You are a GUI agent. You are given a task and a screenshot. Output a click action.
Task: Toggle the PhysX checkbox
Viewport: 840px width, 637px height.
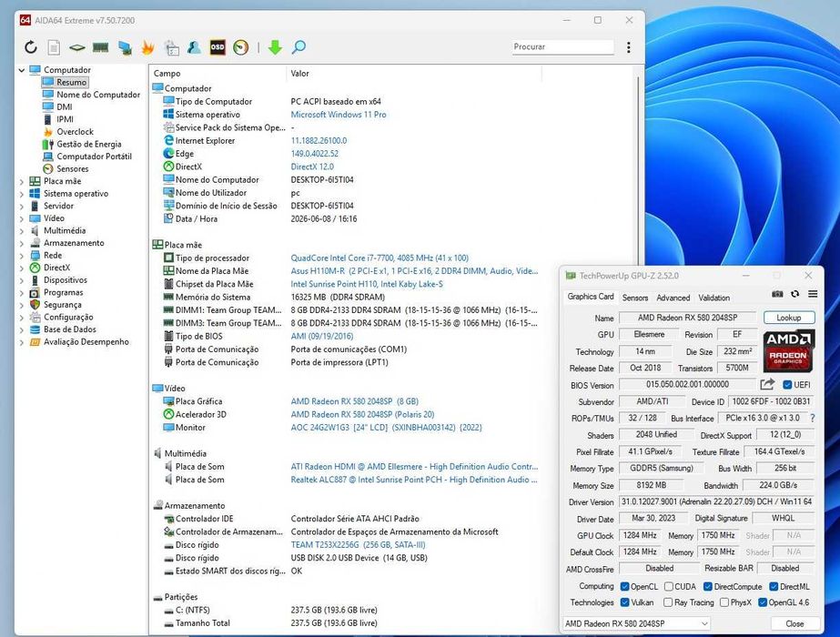(x=724, y=602)
